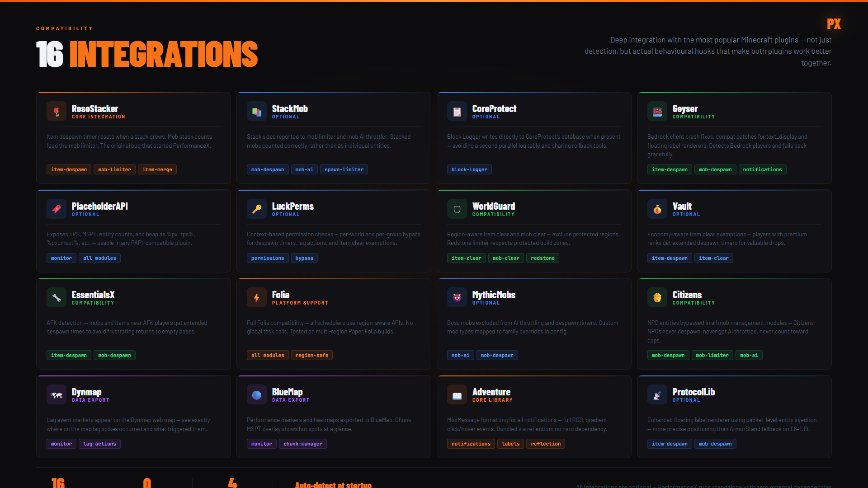Click the Folia card title
This screenshot has height=488, width=868.
(281, 295)
